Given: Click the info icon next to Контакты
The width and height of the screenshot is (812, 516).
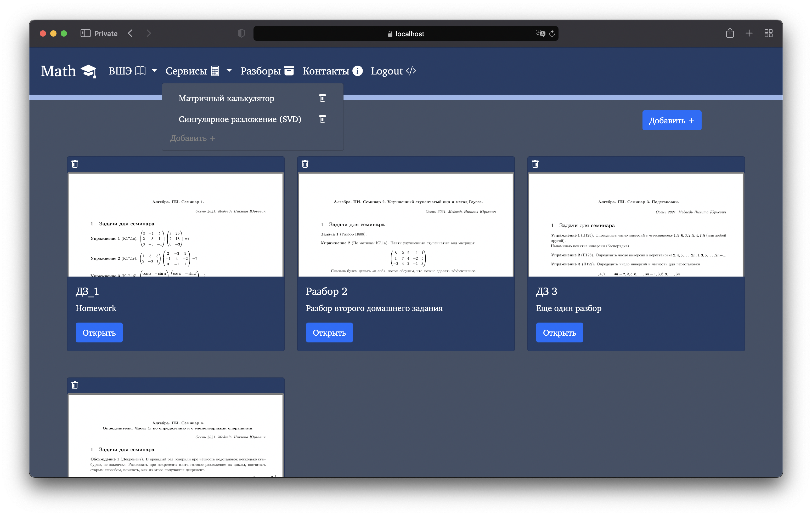Looking at the screenshot, I should [357, 71].
